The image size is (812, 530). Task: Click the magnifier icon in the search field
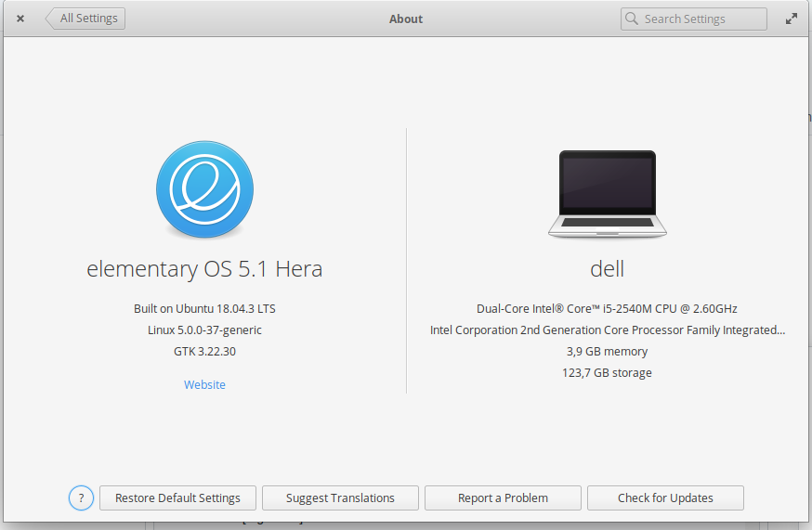[x=631, y=19]
